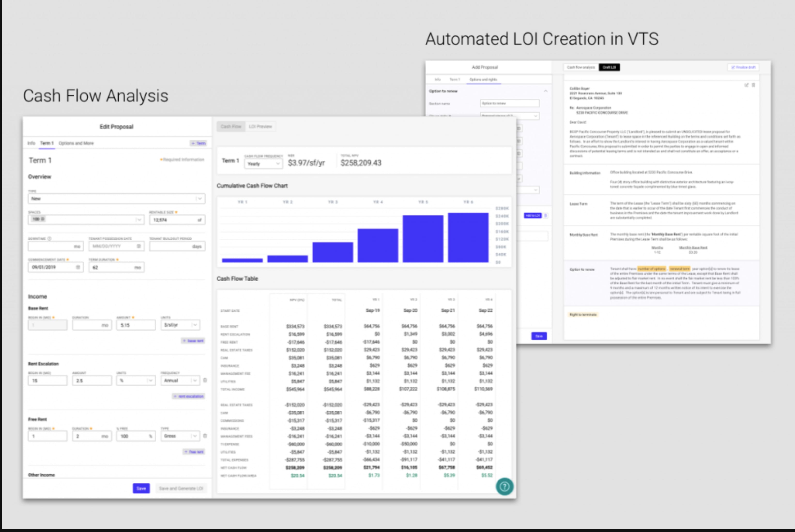
Task: Expand the Spaces dropdown arrow
Action: pyautogui.click(x=139, y=220)
